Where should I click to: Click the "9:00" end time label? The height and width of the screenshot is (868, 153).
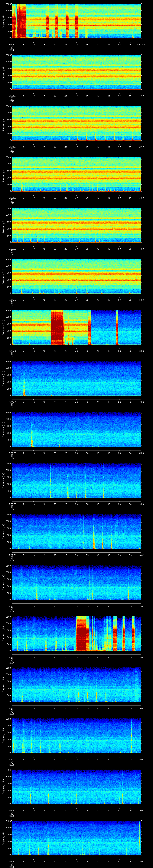(141, 504)
